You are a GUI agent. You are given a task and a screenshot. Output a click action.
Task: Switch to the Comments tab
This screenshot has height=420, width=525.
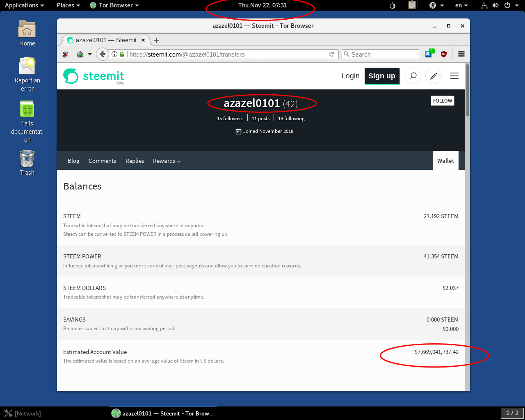(x=102, y=161)
